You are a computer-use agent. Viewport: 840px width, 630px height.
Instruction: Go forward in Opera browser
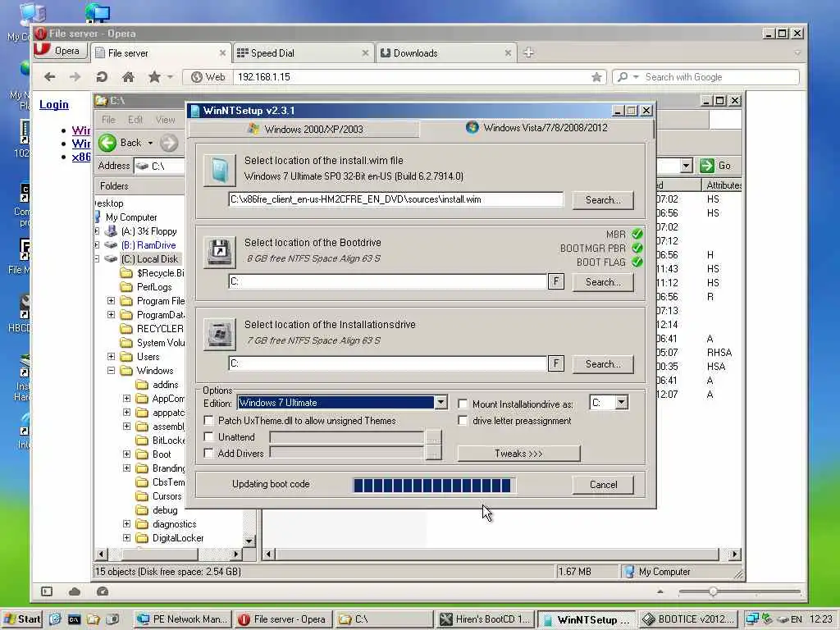tap(75, 77)
